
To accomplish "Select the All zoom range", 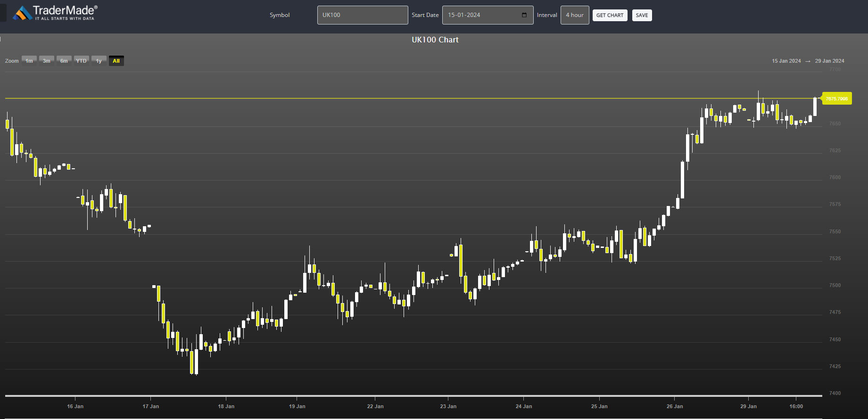I will click(x=116, y=61).
